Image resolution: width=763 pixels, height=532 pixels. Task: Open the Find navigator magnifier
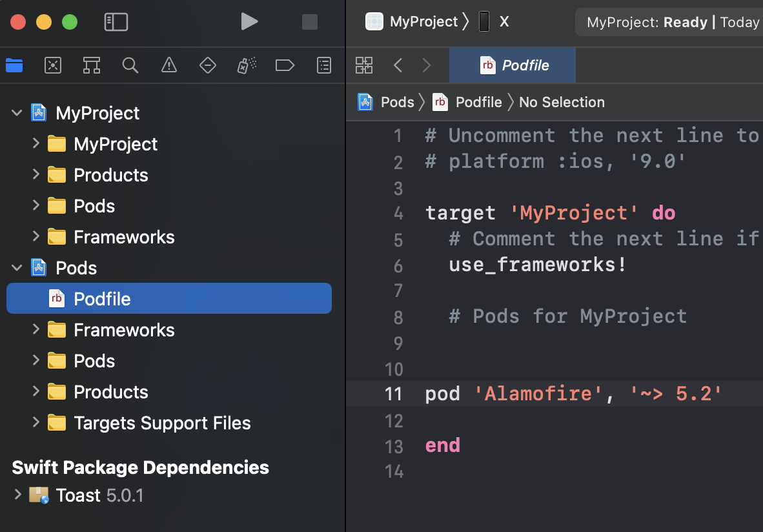pos(130,65)
